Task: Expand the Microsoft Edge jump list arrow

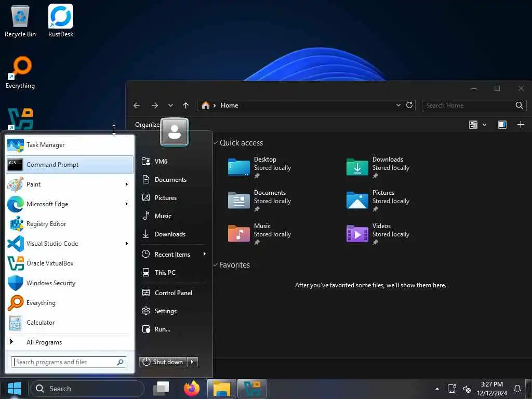Action: 127,204
